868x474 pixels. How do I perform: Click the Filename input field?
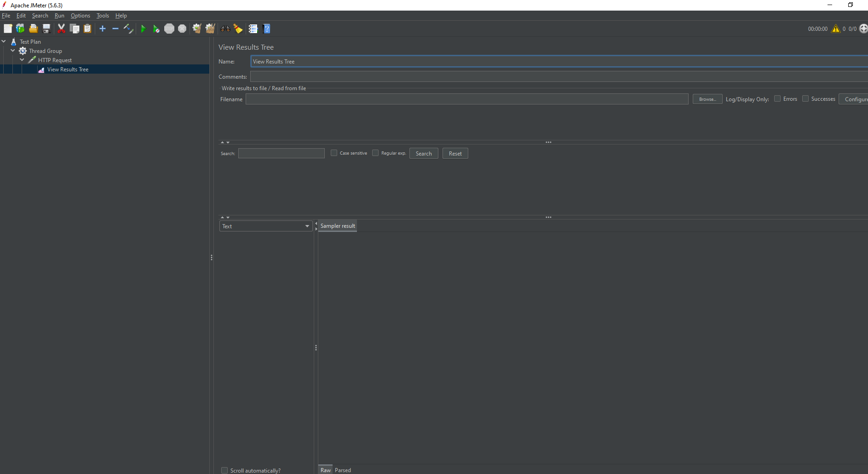[466, 99]
